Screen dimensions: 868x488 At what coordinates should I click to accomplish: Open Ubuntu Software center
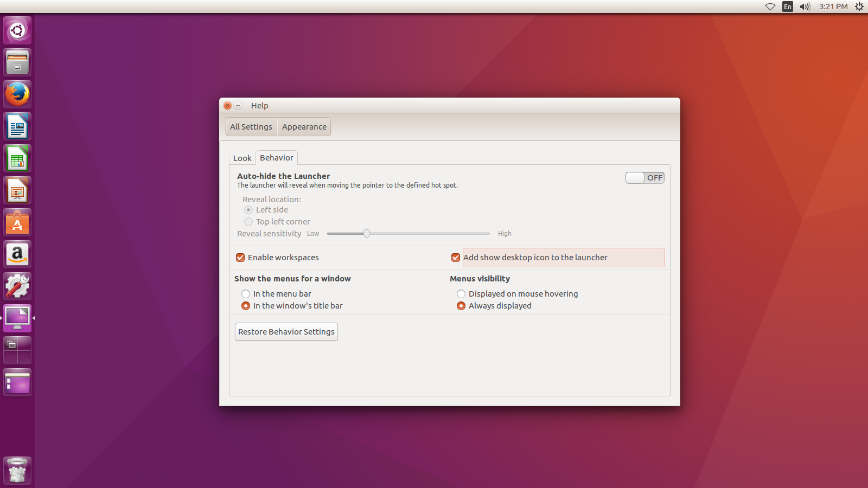point(17,222)
